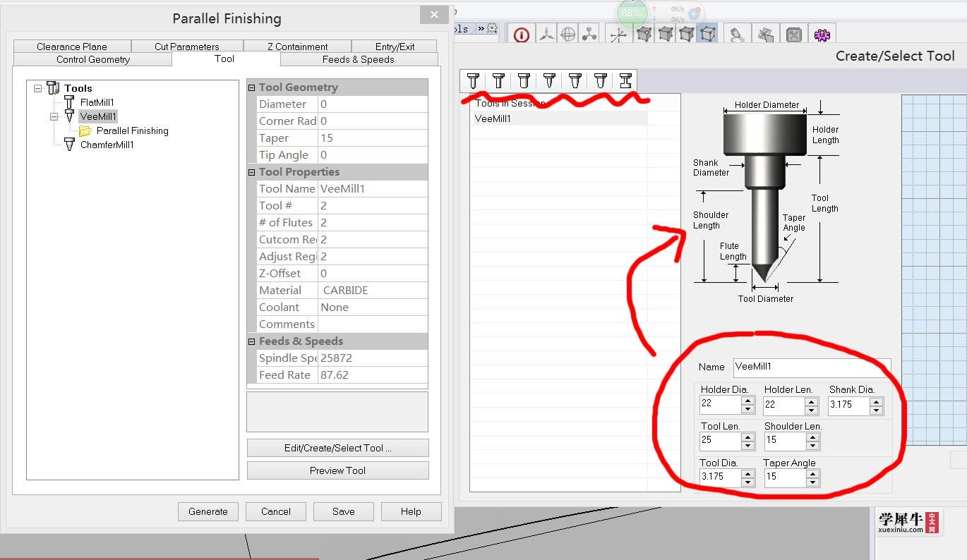Decrease Tool Len. with the down arrow

click(x=748, y=446)
